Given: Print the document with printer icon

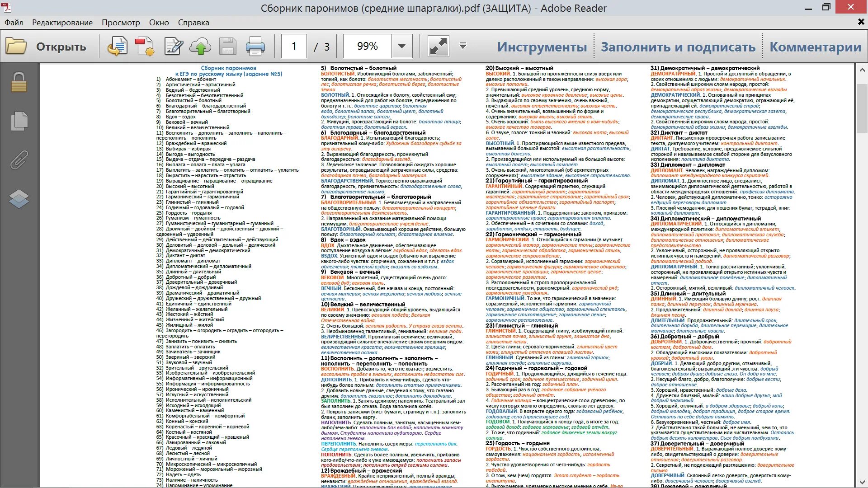Looking at the screenshot, I should (x=255, y=47).
